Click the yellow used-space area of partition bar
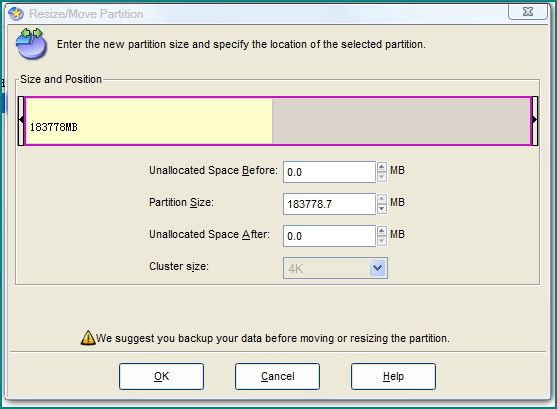Image resolution: width=557 pixels, height=409 pixels. pyautogui.click(x=149, y=121)
